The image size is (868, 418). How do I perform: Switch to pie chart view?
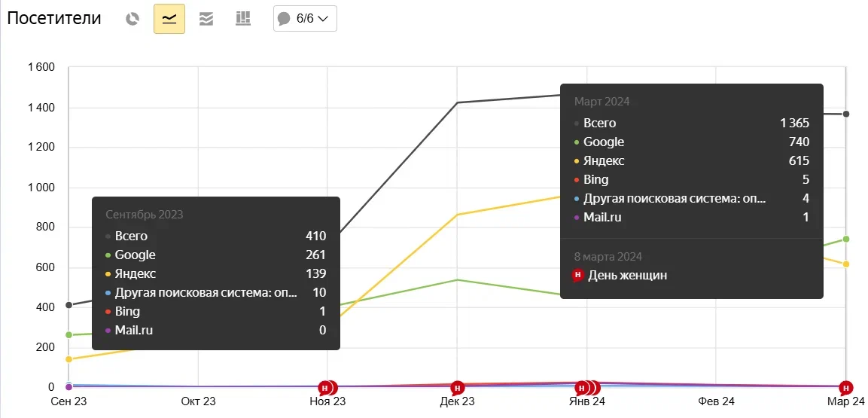point(132,19)
